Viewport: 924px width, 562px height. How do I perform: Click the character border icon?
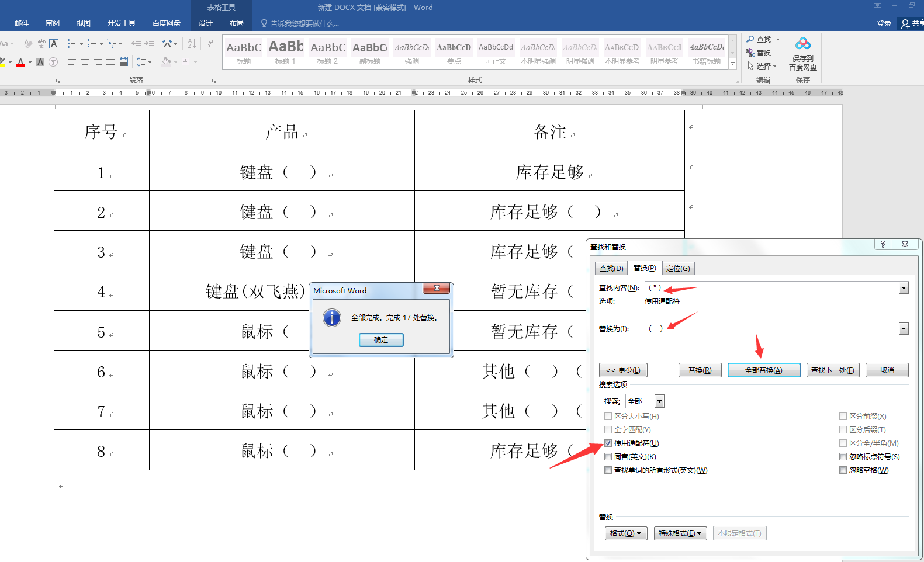(54, 44)
